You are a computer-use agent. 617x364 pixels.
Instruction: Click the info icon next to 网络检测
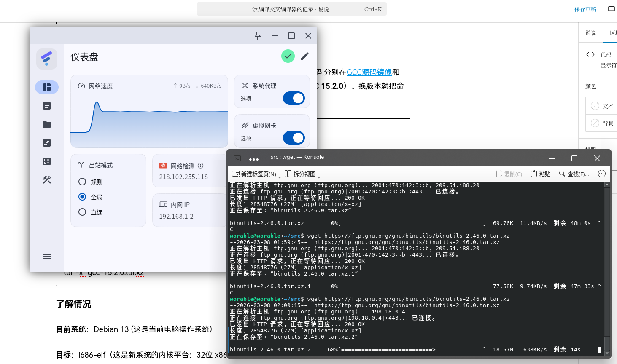coord(201,166)
